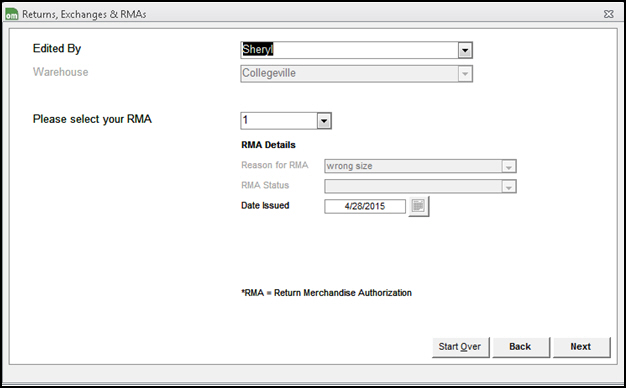Click the 'Please select your RMA' label
Viewport: 626px width, 388px height.
coord(92,119)
